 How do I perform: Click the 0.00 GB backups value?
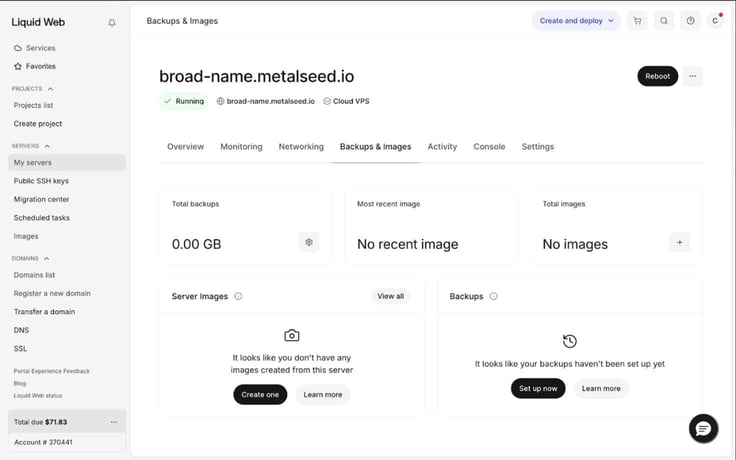click(x=196, y=244)
